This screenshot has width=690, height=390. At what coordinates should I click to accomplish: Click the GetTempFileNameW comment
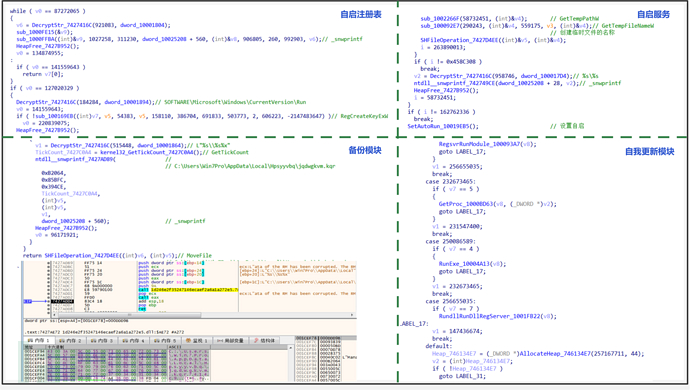623,26
